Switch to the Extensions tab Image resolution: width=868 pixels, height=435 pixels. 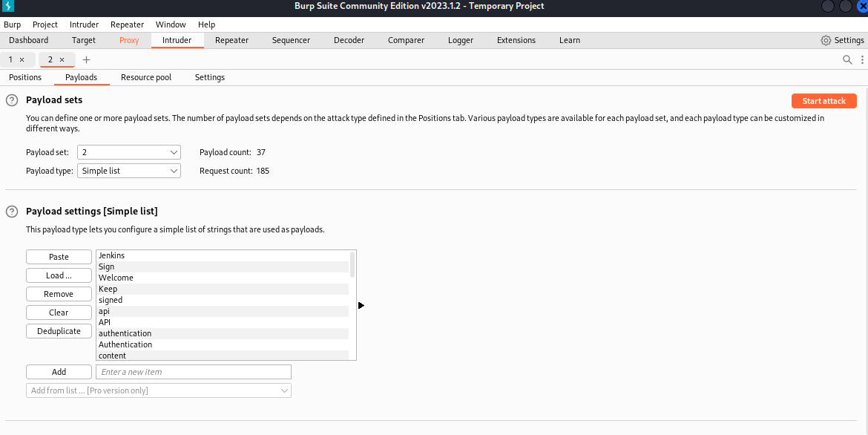tap(516, 40)
